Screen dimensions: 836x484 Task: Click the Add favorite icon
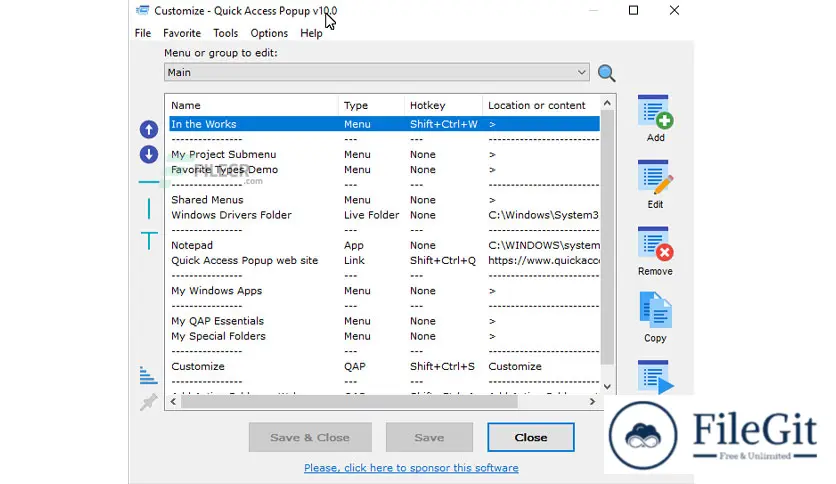pos(655,112)
